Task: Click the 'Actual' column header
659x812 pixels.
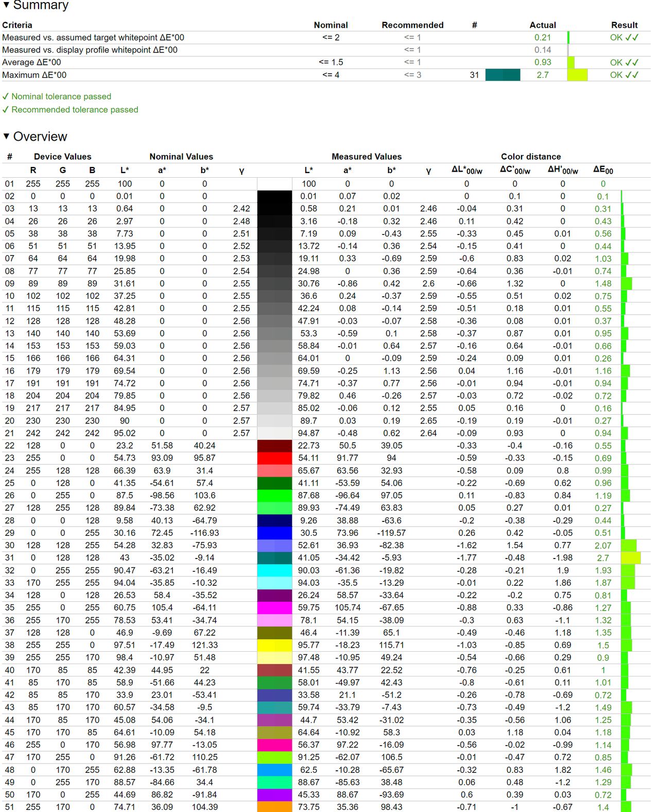Action: [543, 25]
